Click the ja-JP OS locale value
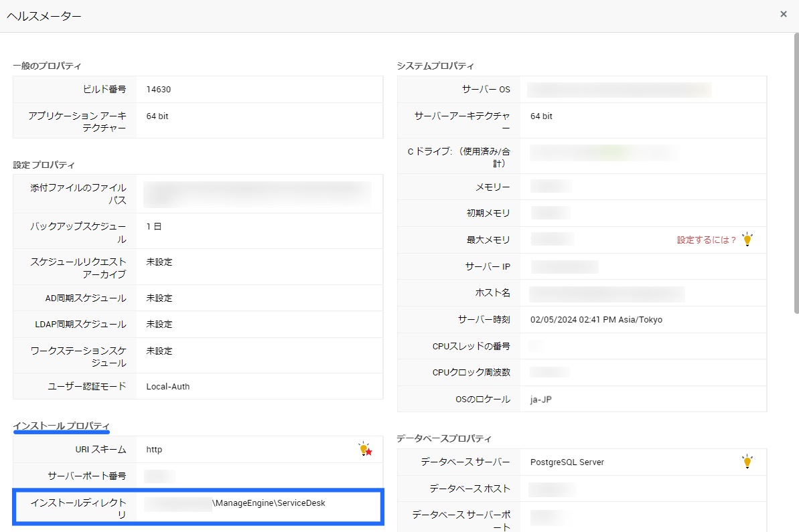799x532 pixels. [541, 400]
